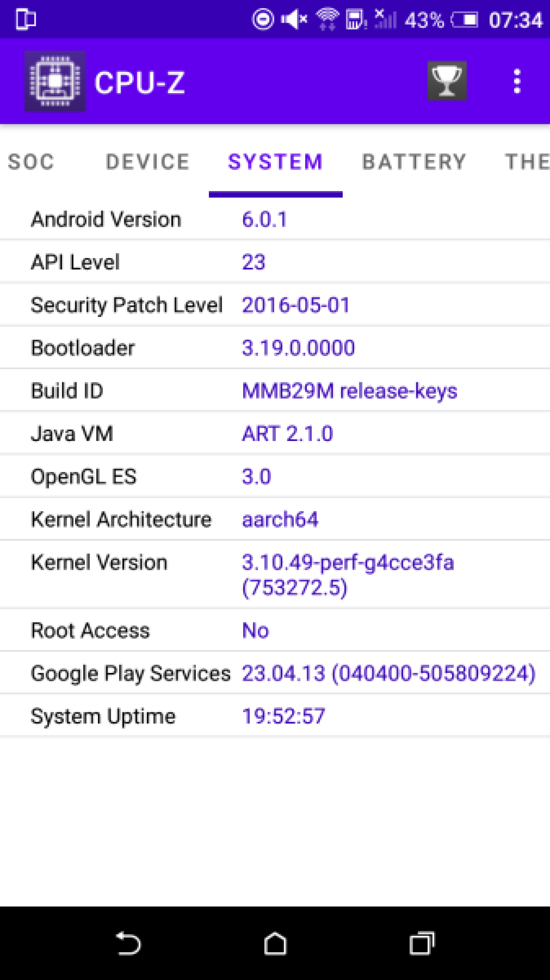550x980 pixels.
Task: Tap the Wi-Fi status bar icon
Action: (327, 19)
